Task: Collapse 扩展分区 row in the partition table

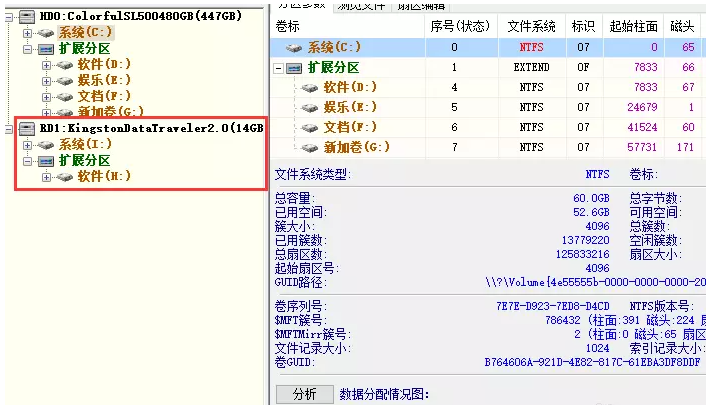Action: coord(279,69)
